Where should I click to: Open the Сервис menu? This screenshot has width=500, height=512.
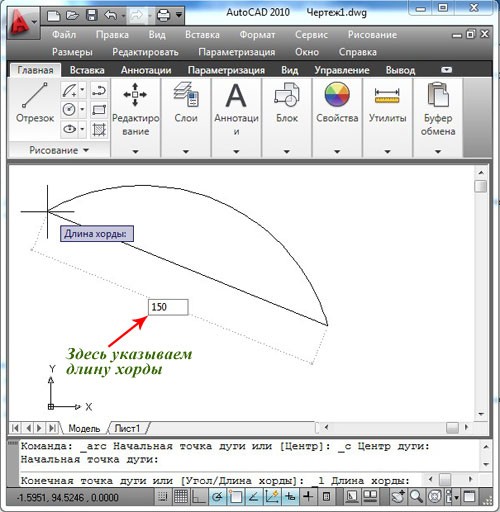[311, 35]
